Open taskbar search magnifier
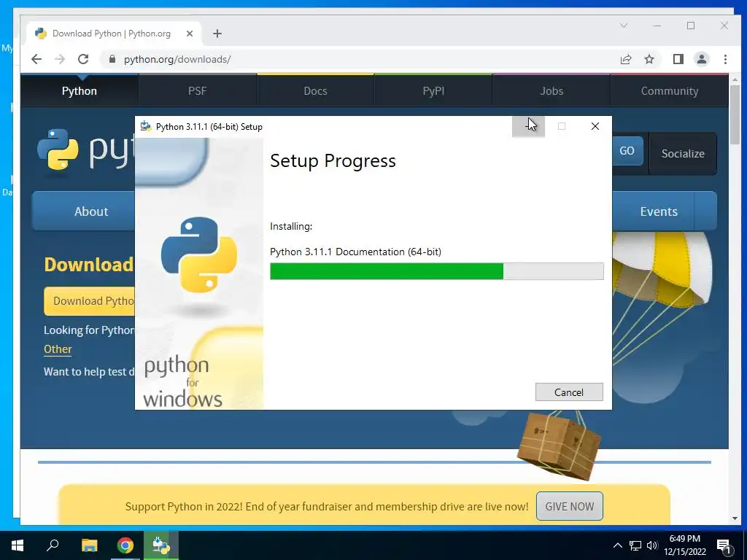Viewport: 747px width, 560px height. click(x=53, y=545)
